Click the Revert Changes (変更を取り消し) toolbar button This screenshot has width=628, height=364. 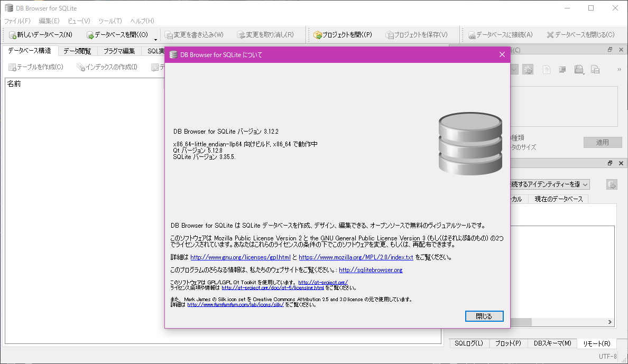pos(265,35)
